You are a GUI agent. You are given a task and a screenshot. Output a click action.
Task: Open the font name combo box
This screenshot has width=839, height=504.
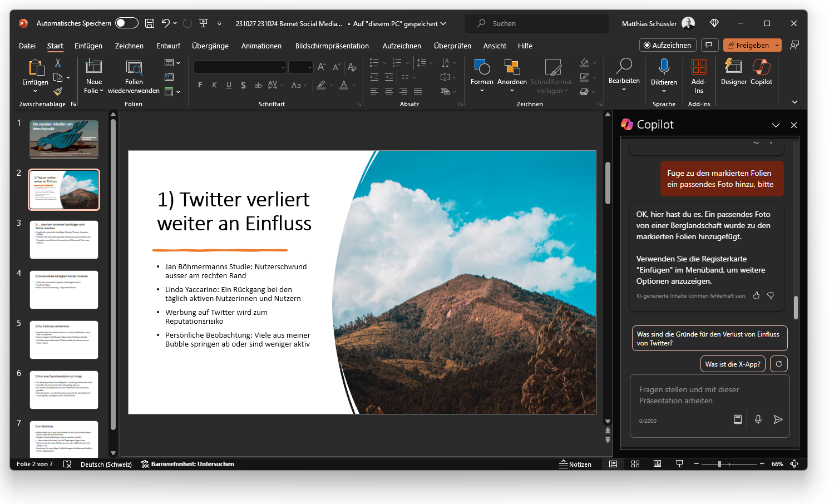click(240, 67)
